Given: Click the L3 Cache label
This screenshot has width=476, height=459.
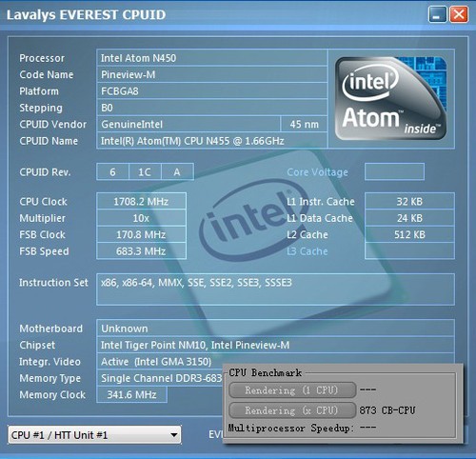Looking at the screenshot, I should tap(307, 251).
